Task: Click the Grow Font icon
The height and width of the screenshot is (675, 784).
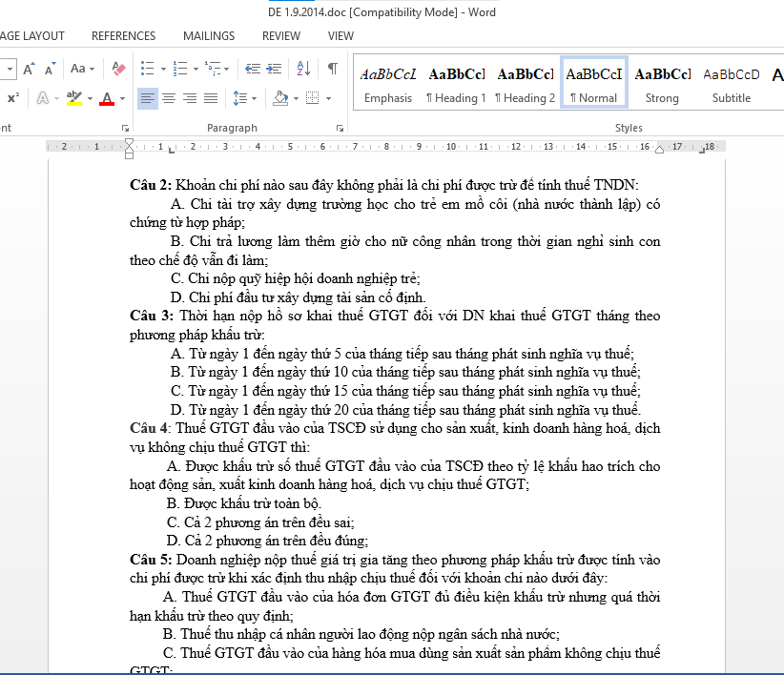Action: [x=29, y=69]
